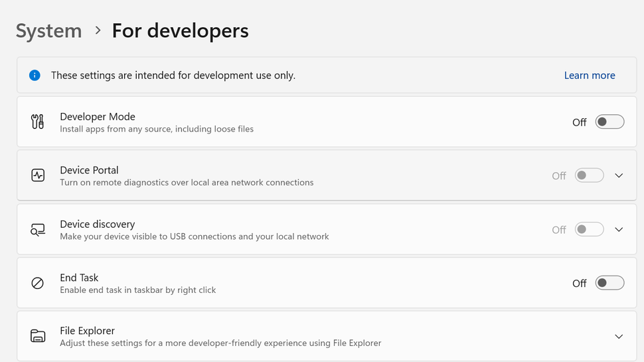This screenshot has height=362, width=644.
Task: Click the blue information icon
Action: pyautogui.click(x=35, y=75)
